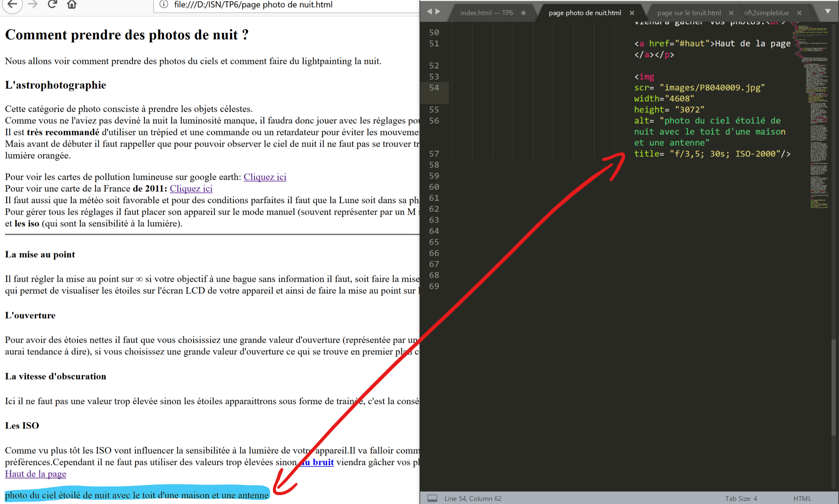Switch to index.html — TP6 tab
This screenshot has width=839, height=504.
(x=486, y=13)
